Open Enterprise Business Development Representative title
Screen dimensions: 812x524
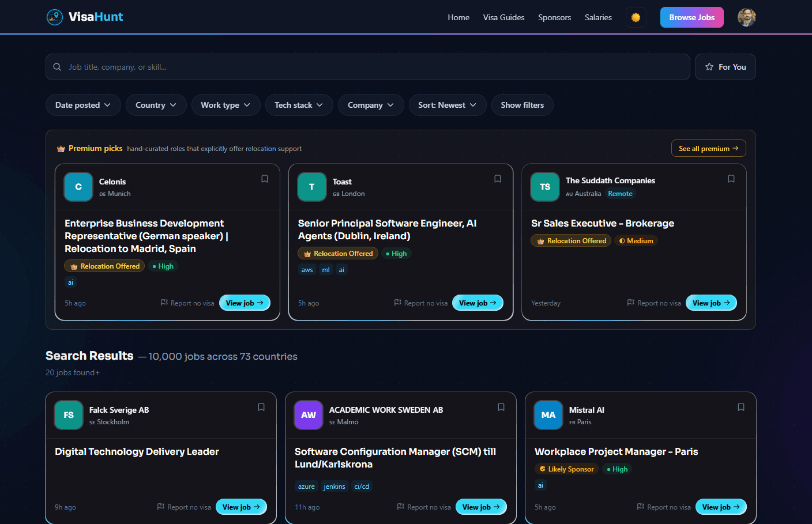coord(146,236)
